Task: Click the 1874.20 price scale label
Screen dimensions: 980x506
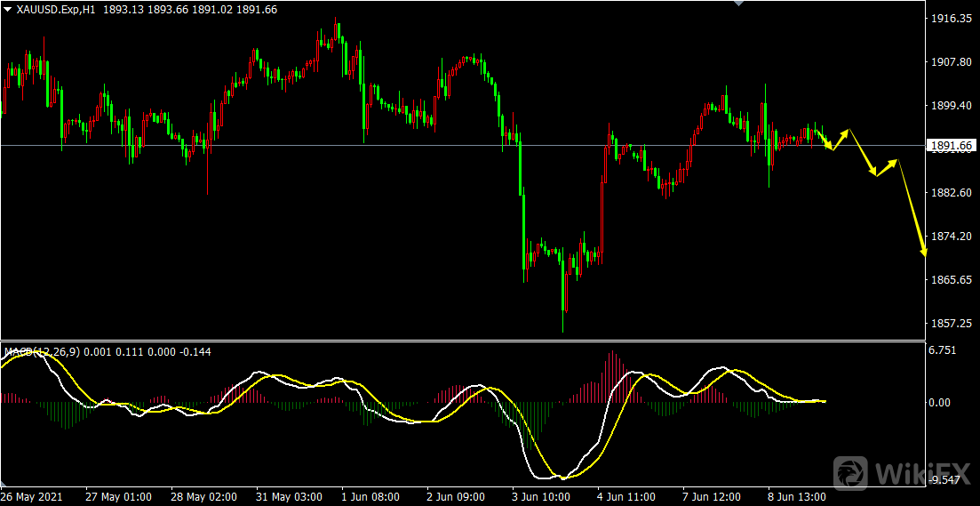Action: (950, 237)
